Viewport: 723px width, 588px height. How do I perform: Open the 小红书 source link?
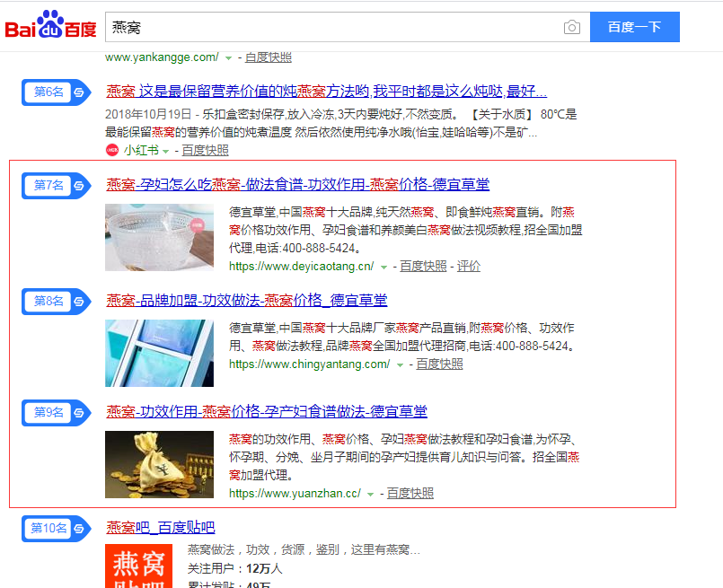[x=141, y=150]
